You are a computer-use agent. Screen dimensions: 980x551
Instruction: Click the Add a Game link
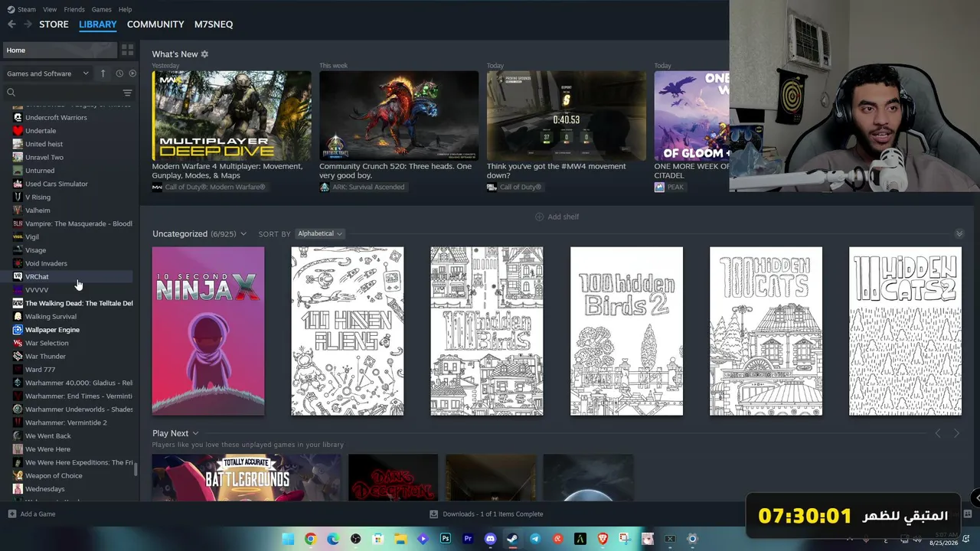(38, 514)
